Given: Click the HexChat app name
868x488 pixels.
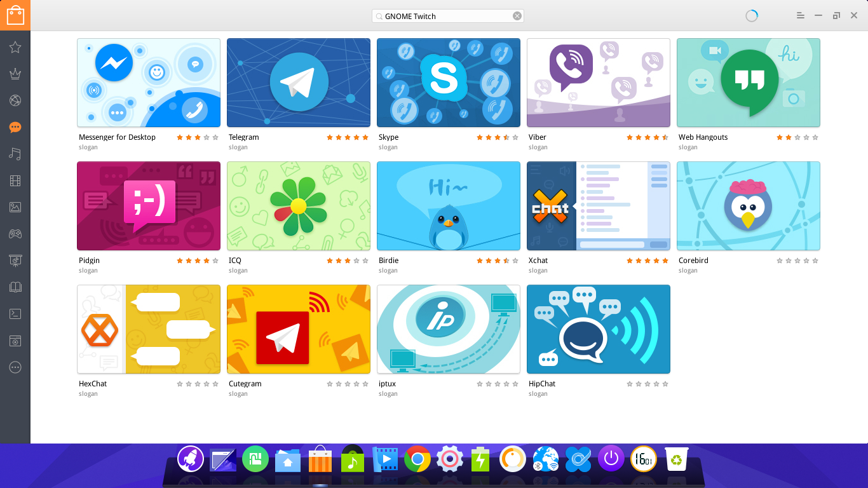Looking at the screenshot, I should (x=93, y=384).
